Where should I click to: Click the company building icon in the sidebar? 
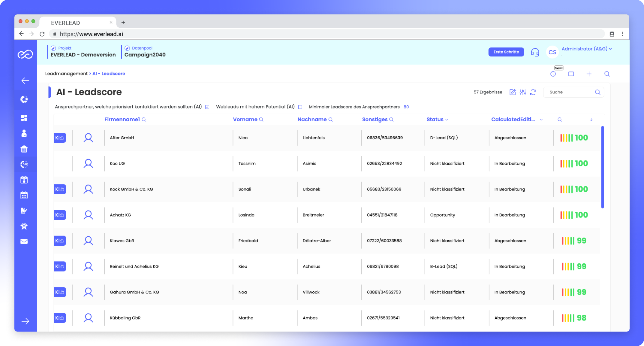24,149
